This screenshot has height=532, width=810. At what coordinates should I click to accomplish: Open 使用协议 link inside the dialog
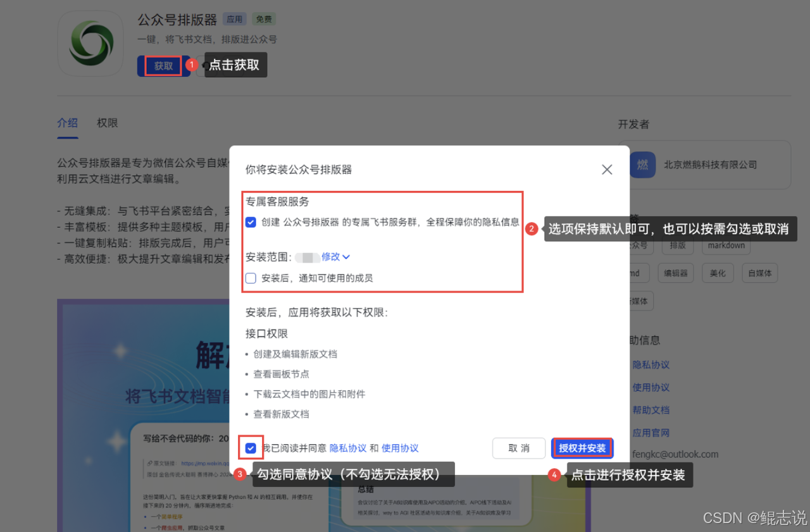point(400,448)
